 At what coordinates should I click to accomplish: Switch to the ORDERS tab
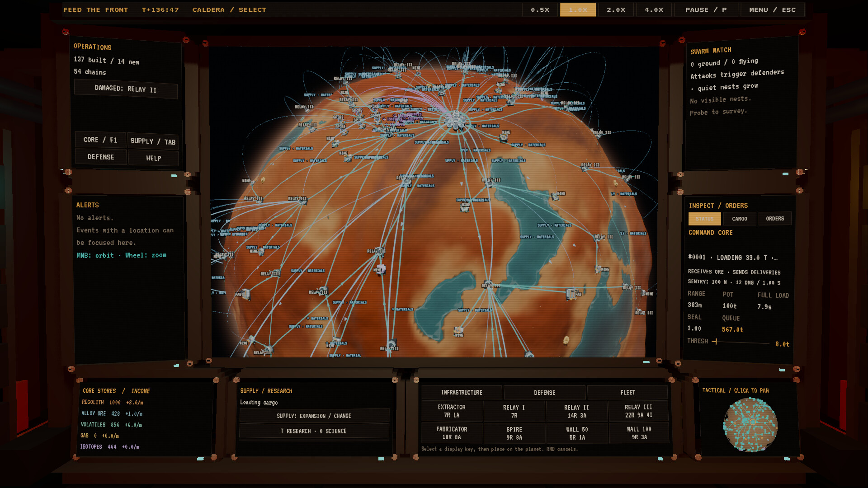tap(775, 219)
